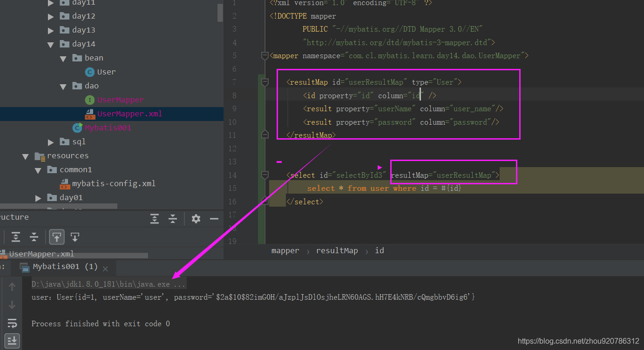644x350 pixels.
Task: Click Expand All in the Structure panel toolbar
Action: click(16, 236)
